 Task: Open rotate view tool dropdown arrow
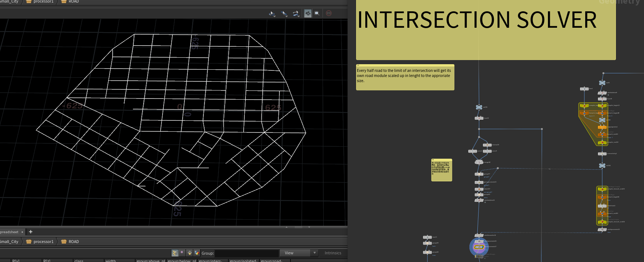[x=275, y=16]
